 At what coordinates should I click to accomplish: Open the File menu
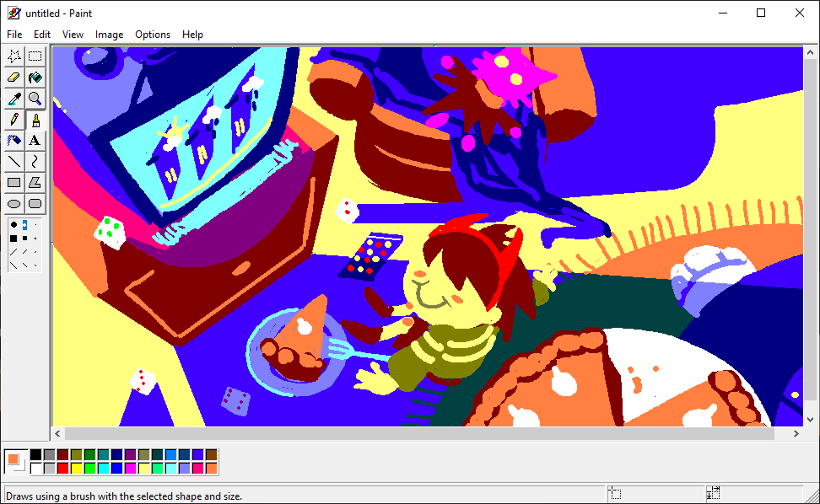tap(14, 35)
